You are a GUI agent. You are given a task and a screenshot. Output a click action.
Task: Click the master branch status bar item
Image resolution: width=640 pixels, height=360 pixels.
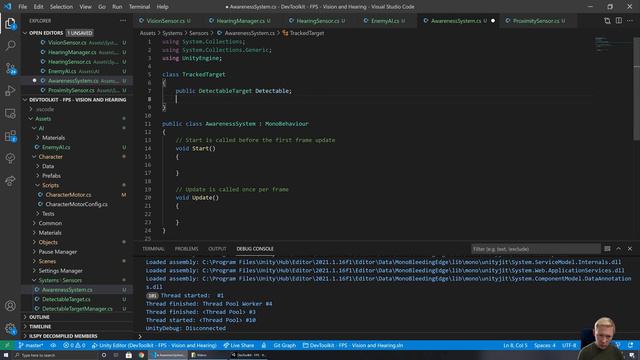pos(31,345)
